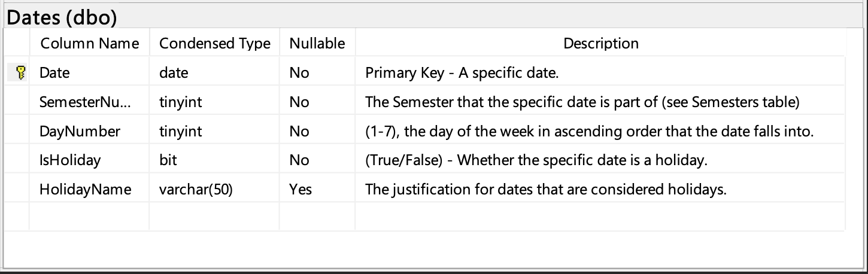This screenshot has height=274, width=868.
Task: Click the Column Name header
Action: click(x=89, y=43)
